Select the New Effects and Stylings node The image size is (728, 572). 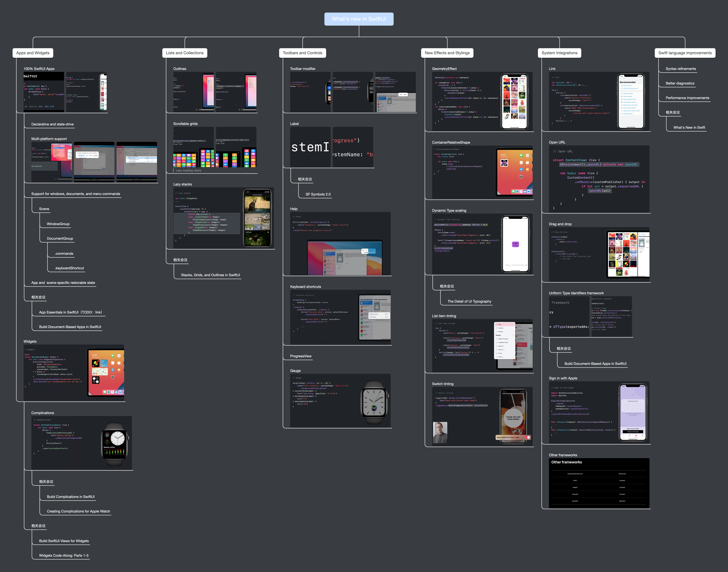447,53
